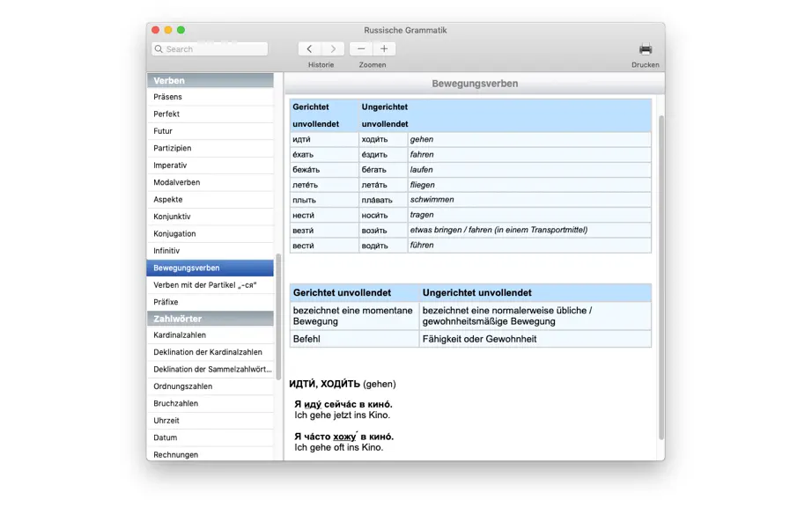Click the magnifier icon in search field
The height and width of the screenshot is (507, 812).
pos(159,48)
